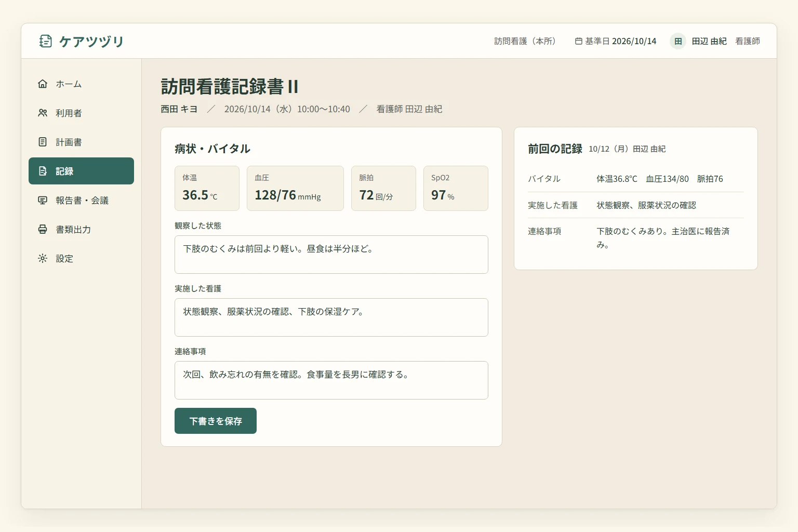This screenshot has width=798, height=532.
Task: Click the presentation icon beside 報告書・会議
Action: pyautogui.click(x=43, y=200)
